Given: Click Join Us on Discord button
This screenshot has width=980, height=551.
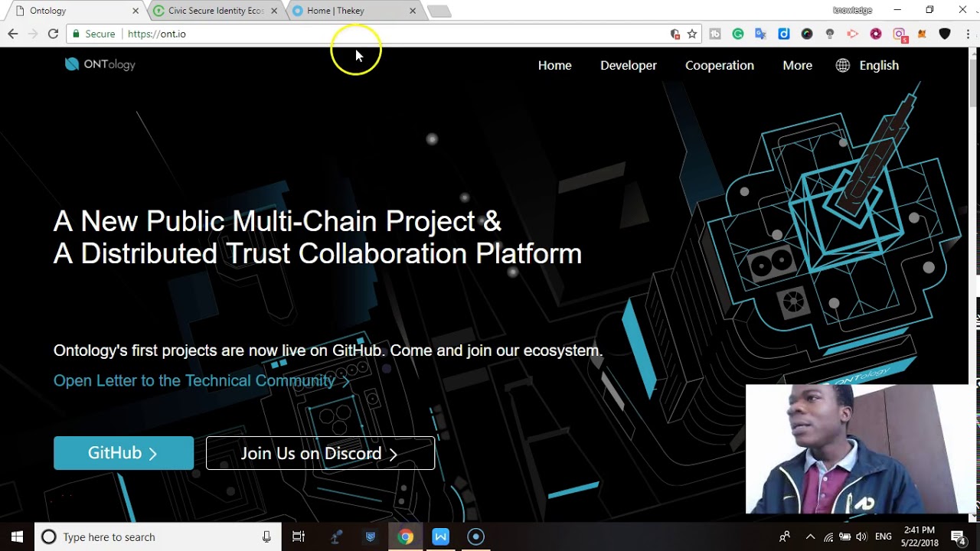Looking at the screenshot, I should click(320, 453).
